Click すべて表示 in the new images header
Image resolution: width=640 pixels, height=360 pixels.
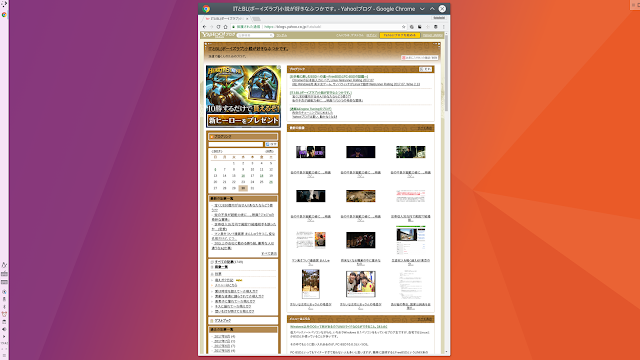coord(424,128)
